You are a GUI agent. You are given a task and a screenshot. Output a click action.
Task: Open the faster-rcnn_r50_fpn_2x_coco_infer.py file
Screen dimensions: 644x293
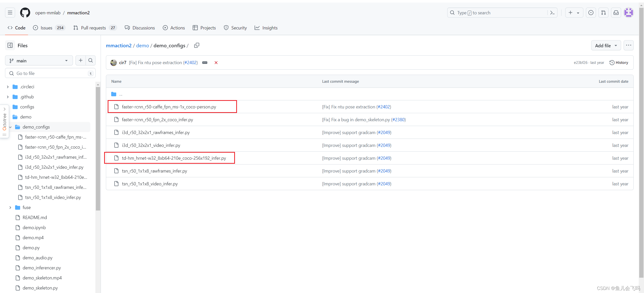[x=157, y=120]
